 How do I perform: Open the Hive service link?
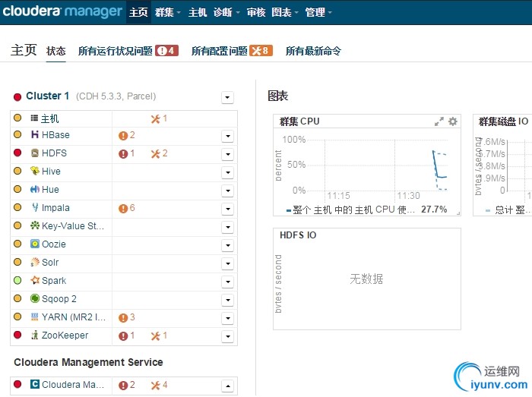tap(51, 172)
